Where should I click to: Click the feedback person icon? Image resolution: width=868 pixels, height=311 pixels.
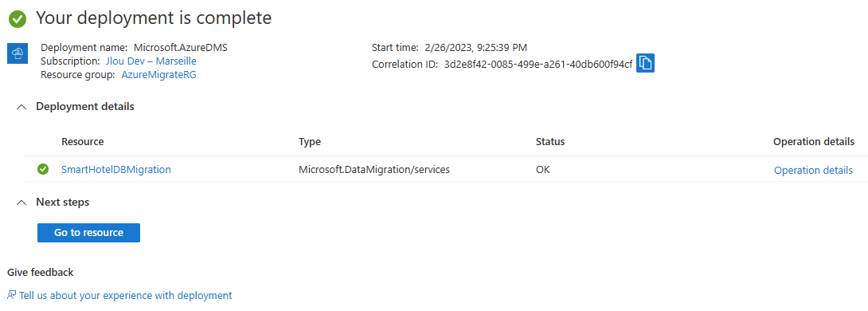pos(12,295)
